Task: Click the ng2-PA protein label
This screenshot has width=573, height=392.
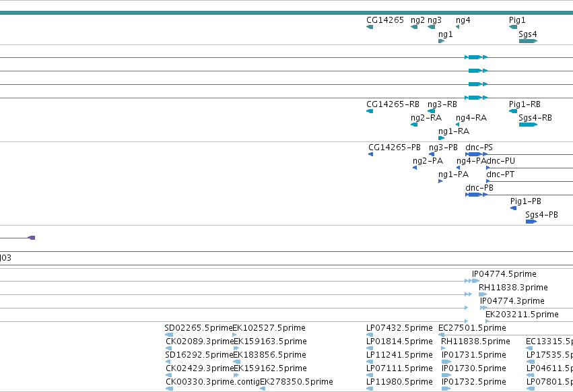Action: [428, 161]
